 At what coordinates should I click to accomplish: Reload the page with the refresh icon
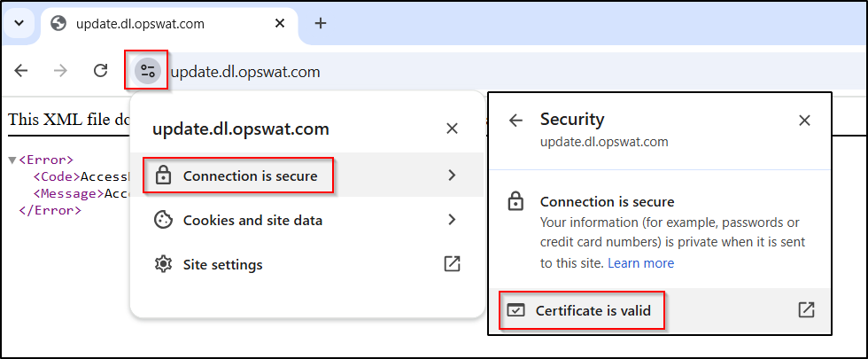[100, 71]
